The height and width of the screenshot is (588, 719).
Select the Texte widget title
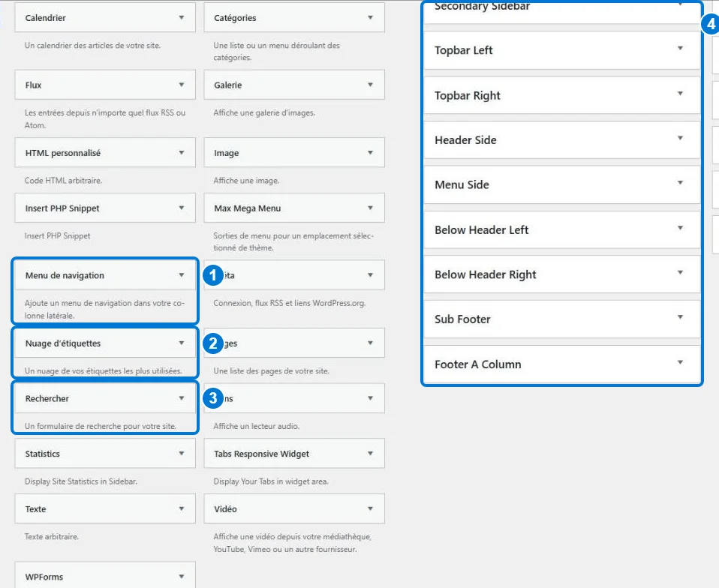point(35,509)
